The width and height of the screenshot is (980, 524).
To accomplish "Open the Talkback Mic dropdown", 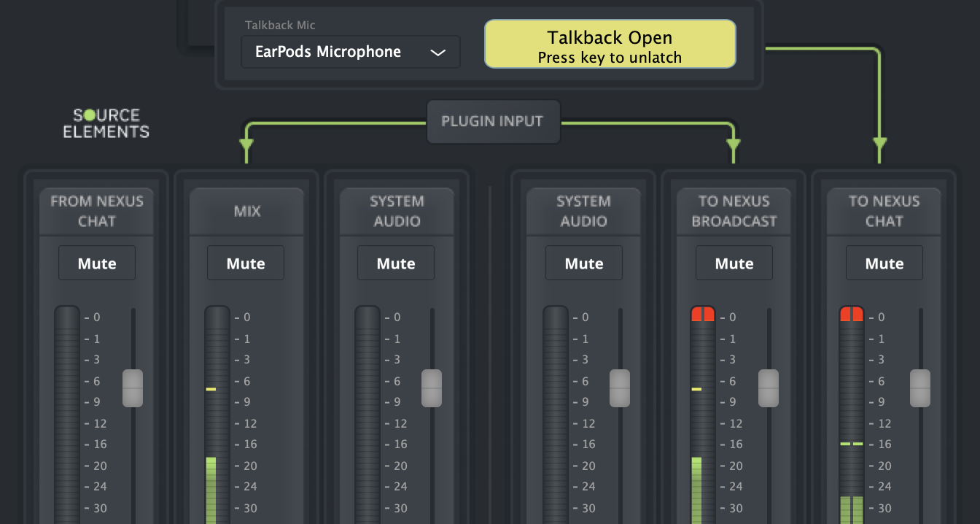I will pos(351,53).
